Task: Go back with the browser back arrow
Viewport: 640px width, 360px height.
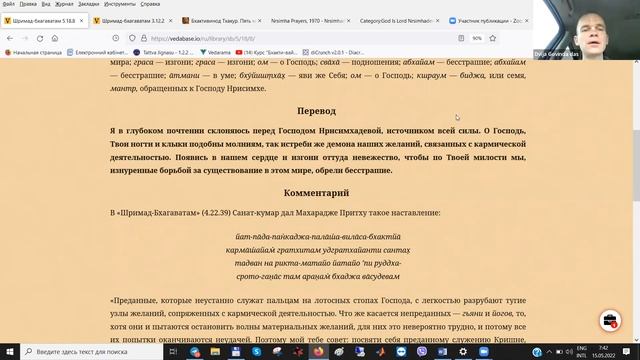Action: 10,38
